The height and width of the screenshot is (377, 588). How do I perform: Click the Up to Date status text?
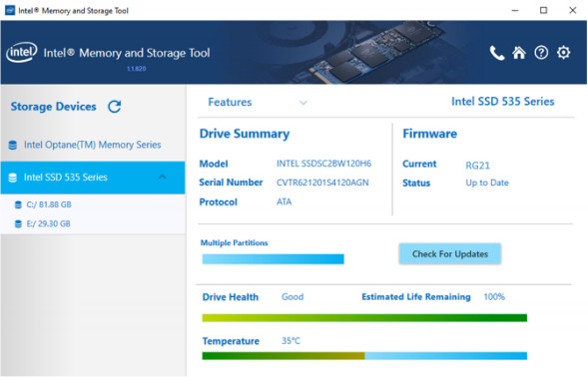tap(487, 183)
